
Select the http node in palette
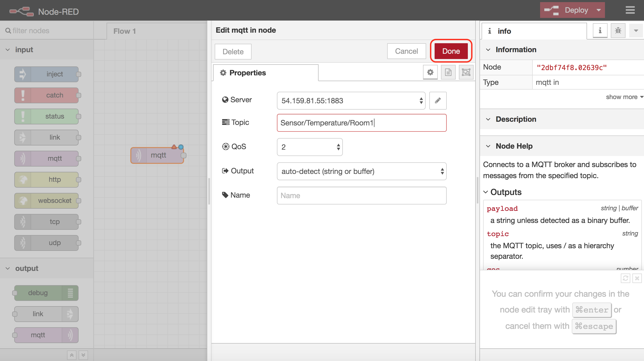coord(46,179)
